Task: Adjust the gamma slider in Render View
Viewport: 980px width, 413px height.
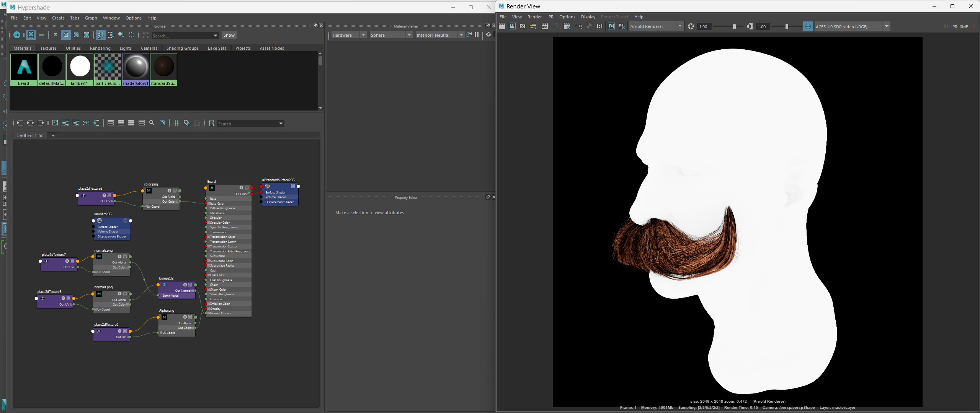Action: point(786,26)
